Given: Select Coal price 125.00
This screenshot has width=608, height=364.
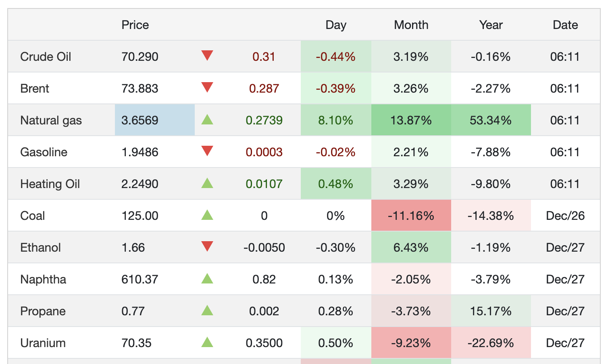Looking at the screenshot, I should tap(140, 216).
